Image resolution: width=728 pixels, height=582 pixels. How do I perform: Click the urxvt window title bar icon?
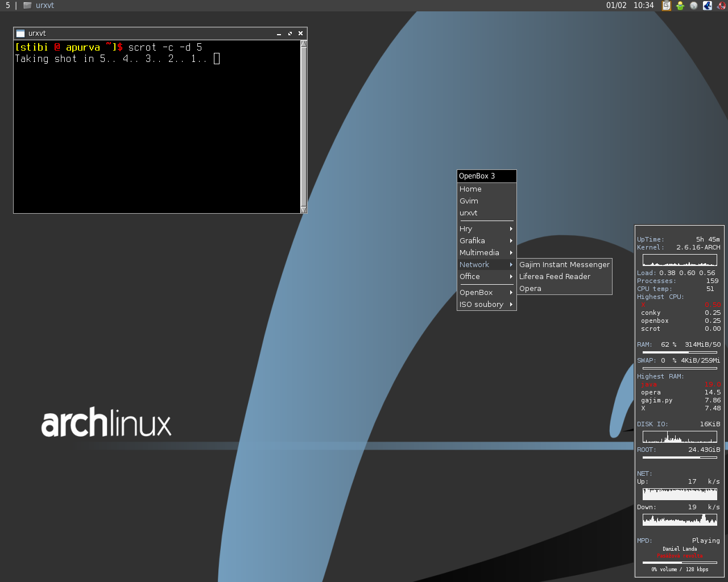click(x=20, y=34)
